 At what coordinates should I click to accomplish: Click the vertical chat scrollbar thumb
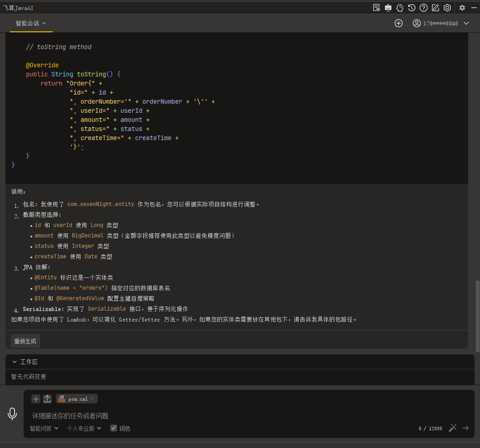[478, 316]
